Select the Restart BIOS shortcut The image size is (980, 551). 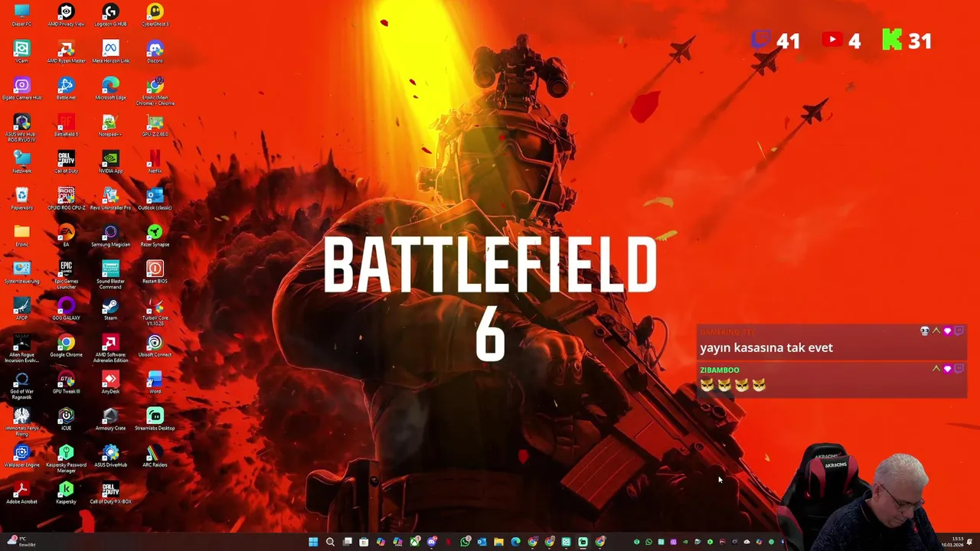click(x=155, y=272)
